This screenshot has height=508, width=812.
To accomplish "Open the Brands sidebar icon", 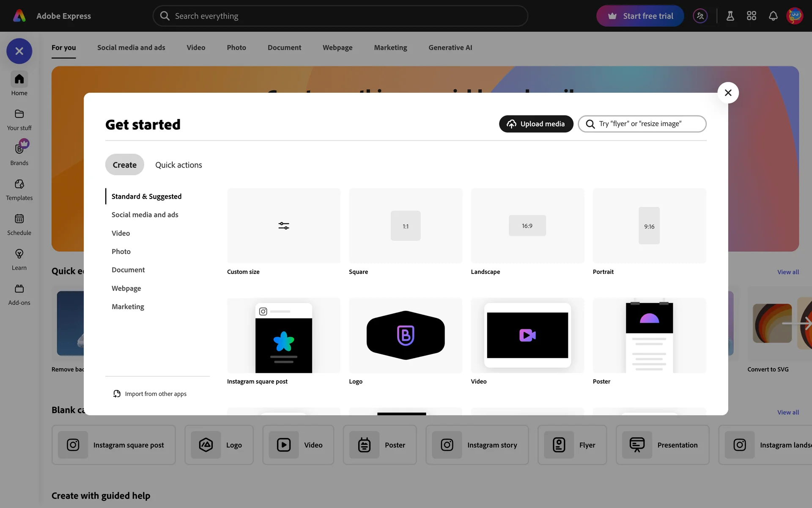I will pos(19,149).
